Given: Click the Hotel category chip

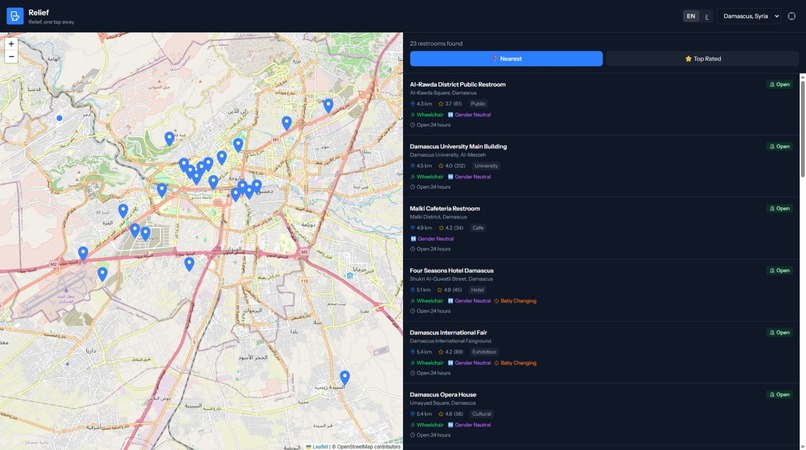Looking at the screenshot, I should (478, 290).
